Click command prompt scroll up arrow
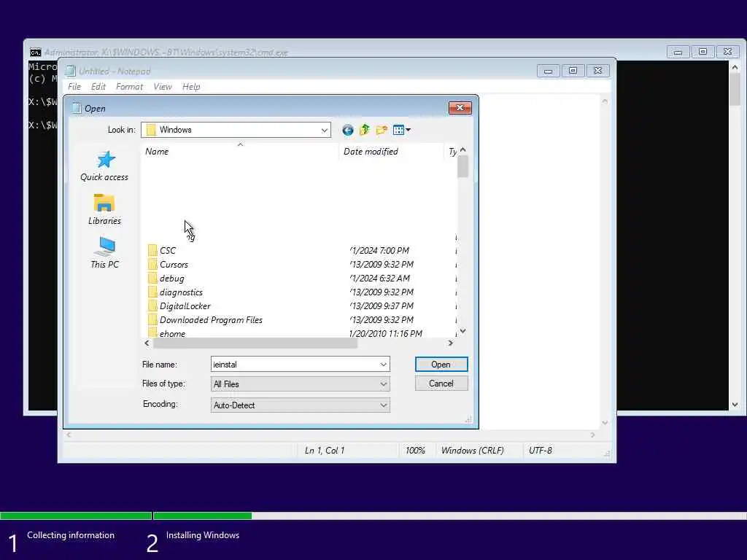 pos(735,67)
